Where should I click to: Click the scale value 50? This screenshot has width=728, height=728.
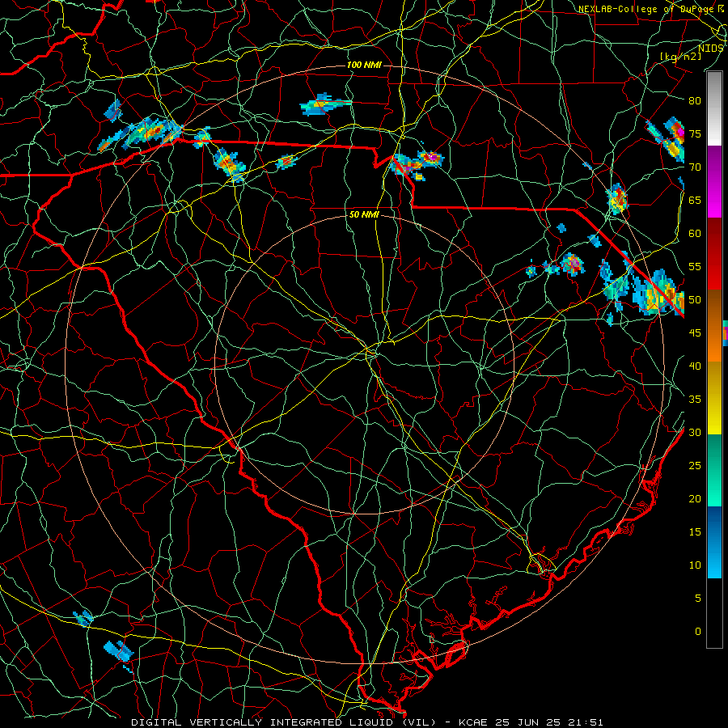[x=695, y=300]
